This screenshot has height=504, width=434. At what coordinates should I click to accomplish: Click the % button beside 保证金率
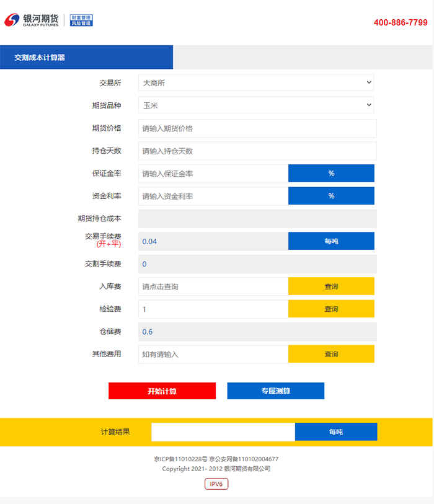331,174
